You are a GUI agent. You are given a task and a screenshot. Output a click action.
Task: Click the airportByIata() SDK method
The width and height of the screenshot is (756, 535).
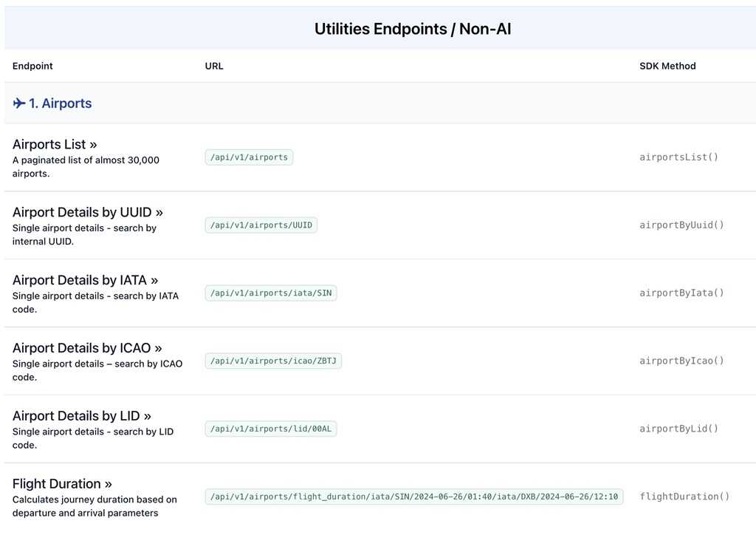tap(681, 293)
